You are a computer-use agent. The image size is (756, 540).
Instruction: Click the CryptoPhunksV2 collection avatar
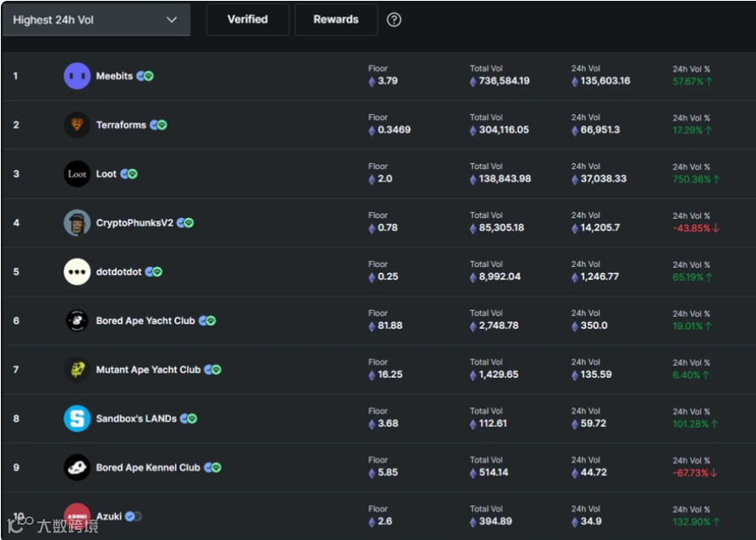pyautogui.click(x=77, y=222)
